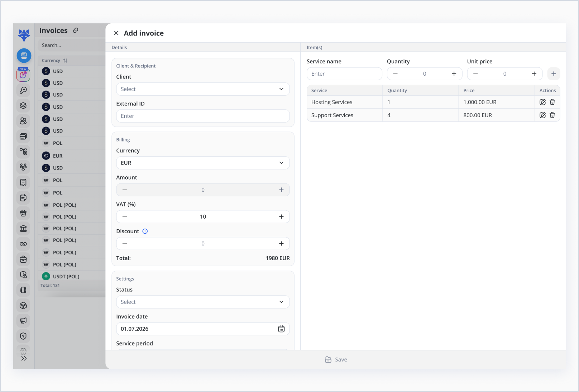The image size is (579, 392).
Task: Open the briefcase sidebar icon
Action: click(x=23, y=259)
